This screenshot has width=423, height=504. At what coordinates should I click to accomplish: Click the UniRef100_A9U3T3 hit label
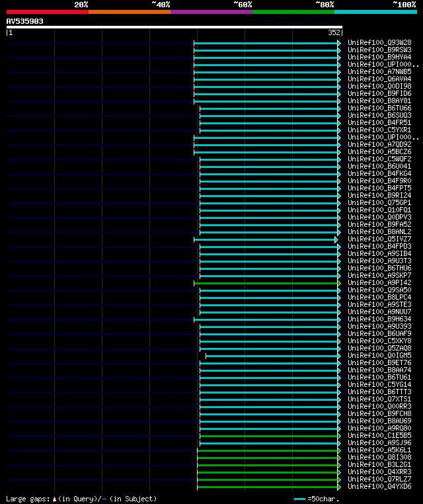click(379, 261)
